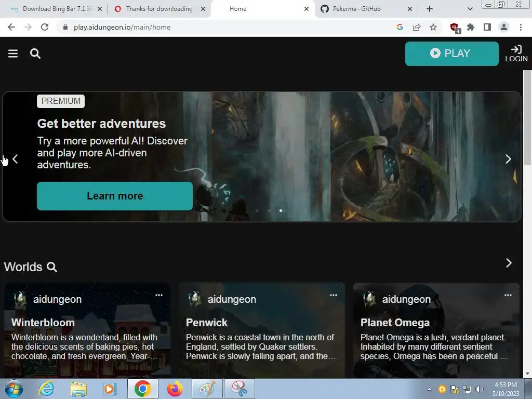Close the Pekerma GitHub tab
Image resolution: width=532 pixels, height=399 pixels.
410,9
